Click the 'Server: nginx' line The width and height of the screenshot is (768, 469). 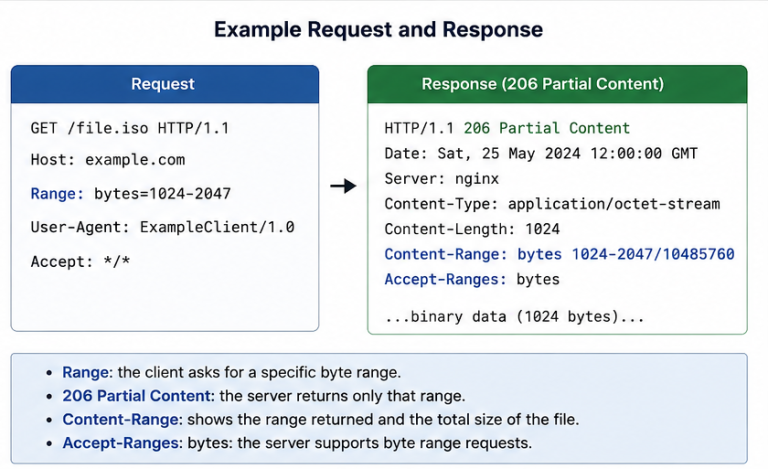[x=441, y=179]
